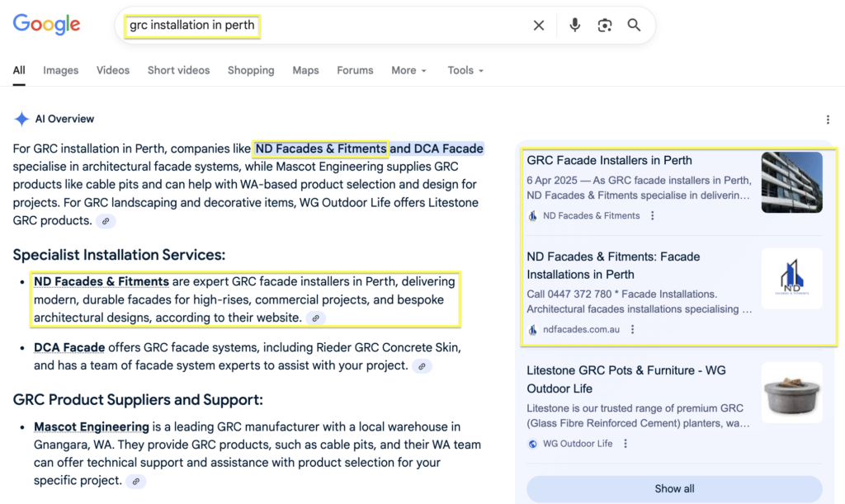Switch to the Images tab
845x504 pixels.
click(61, 70)
